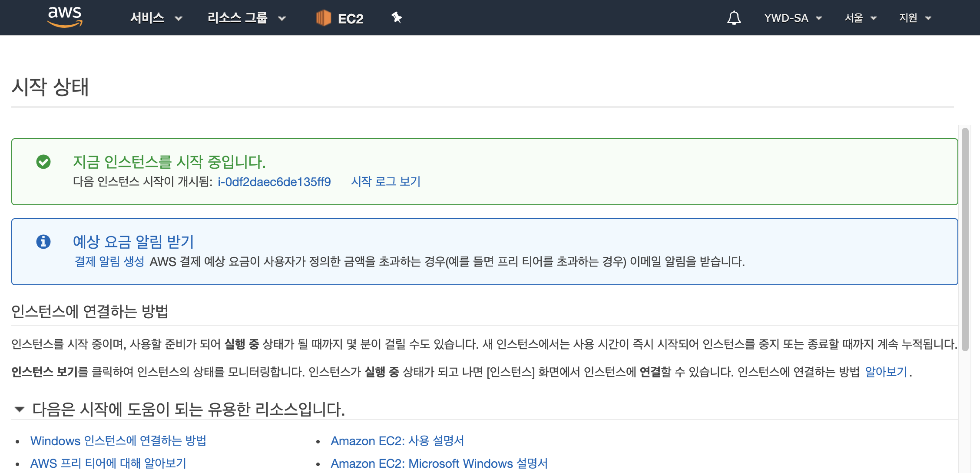Open the 지원 support menu
This screenshot has width=980, height=473.
915,18
